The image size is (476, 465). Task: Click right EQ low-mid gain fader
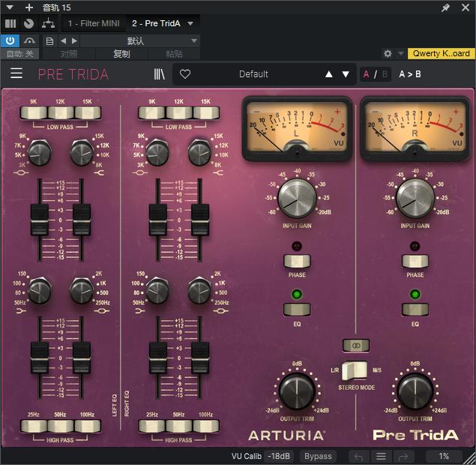pyautogui.click(x=200, y=358)
